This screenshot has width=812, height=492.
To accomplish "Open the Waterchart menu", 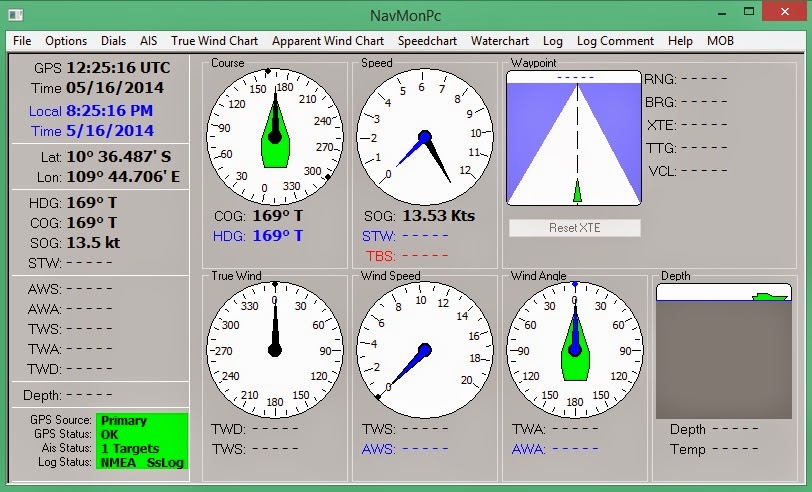I will tap(500, 41).
